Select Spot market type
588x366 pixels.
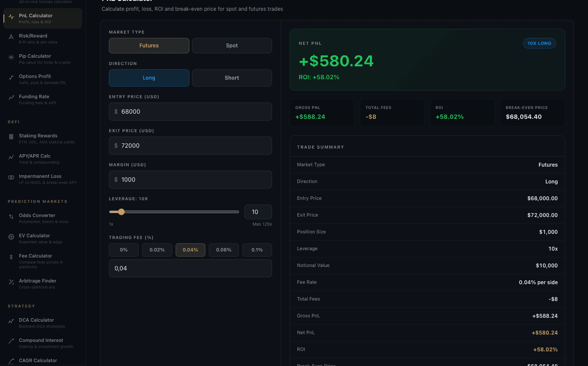tap(232, 46)
